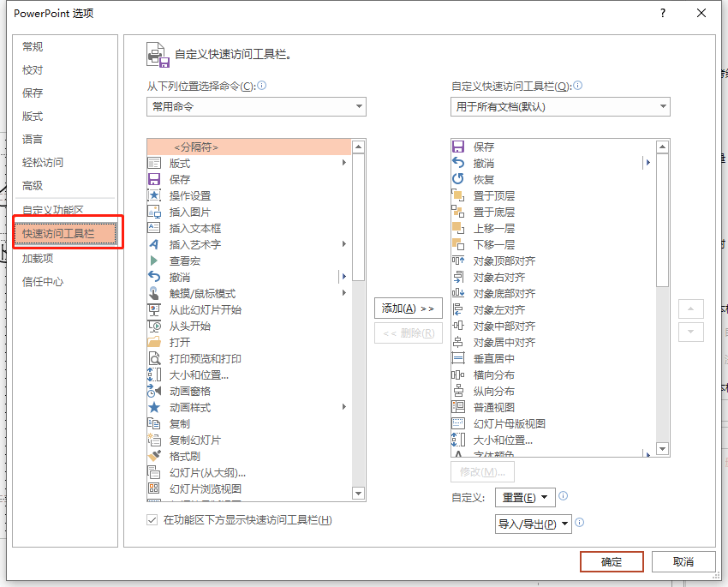Switch to the 高级 options page
Viewport: 728px width, 587px height.
click(x=33, y=185)
